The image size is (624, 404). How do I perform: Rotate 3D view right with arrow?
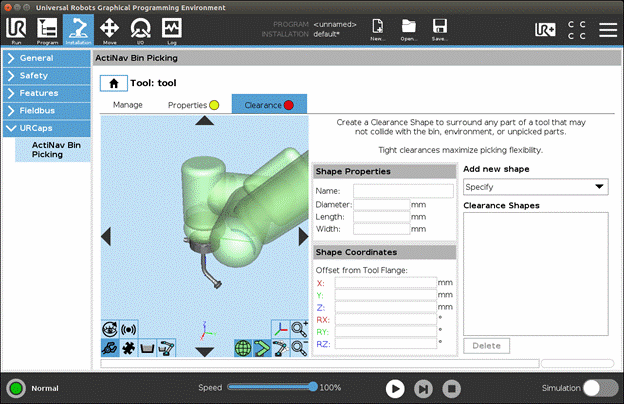point(303,237)
